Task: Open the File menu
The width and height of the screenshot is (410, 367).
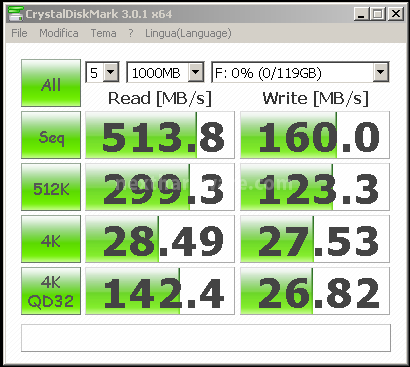Action: tap(19, 33)
